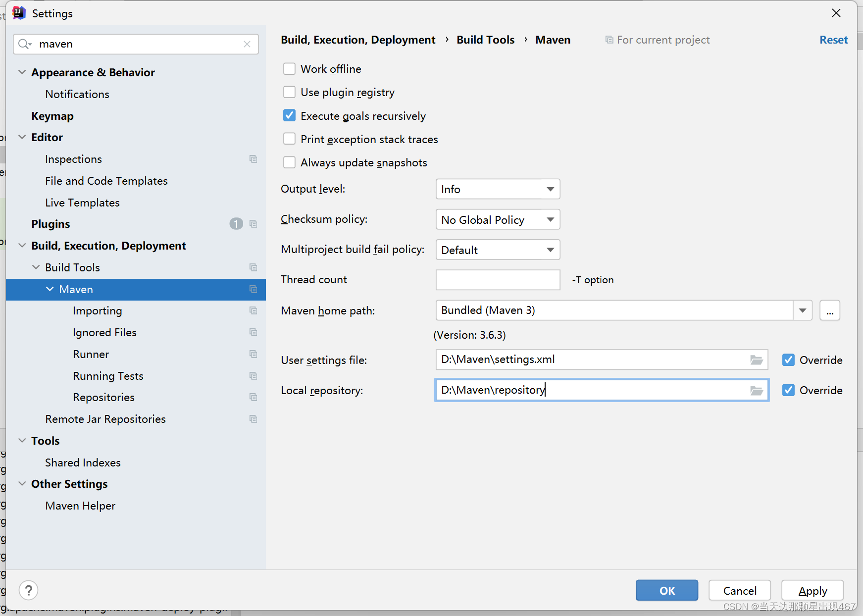Image resolution: width=863 pixels, height=616 pixels.
Task: Click the Reset link
Action: pyautogui.click(x=833, y=40)
